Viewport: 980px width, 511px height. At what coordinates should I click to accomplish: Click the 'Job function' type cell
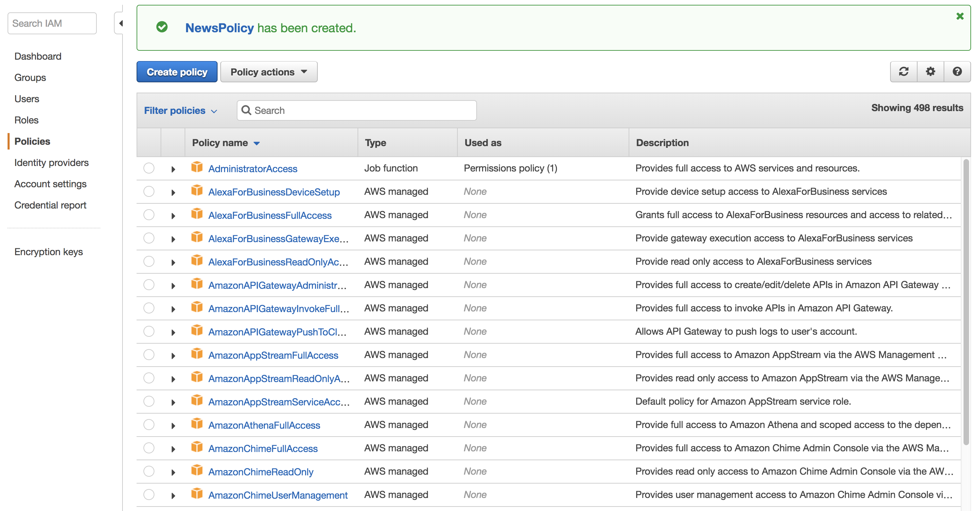coord(391,168)
